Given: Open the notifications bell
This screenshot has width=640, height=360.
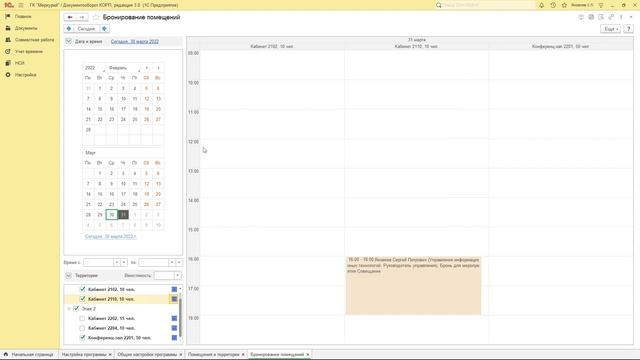Looking at the screenshot, I should (x=541, y=5).
